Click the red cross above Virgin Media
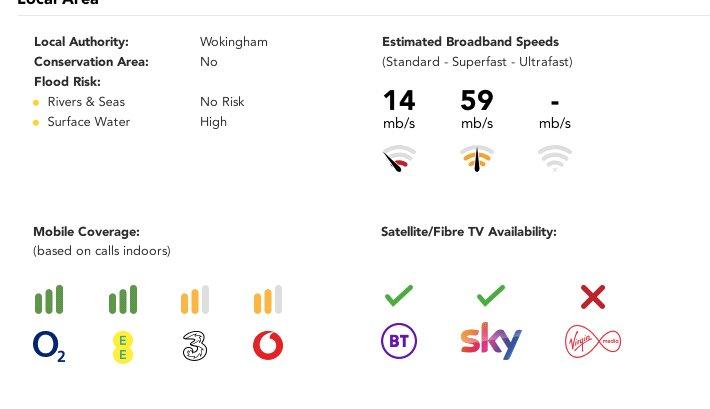The width and height of the screenshot is (710, 409). (593, 297)
